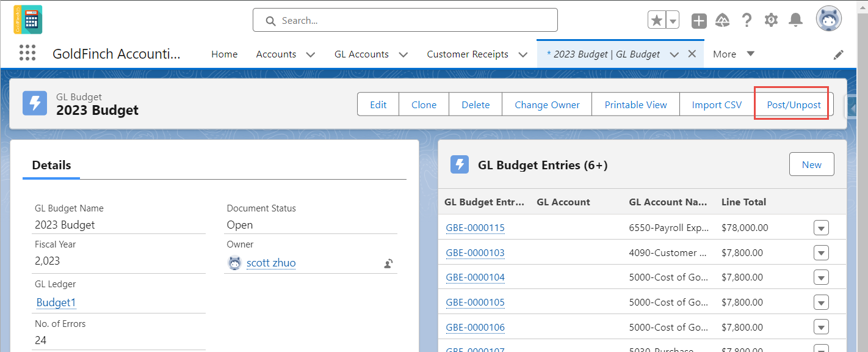Screen dimensions: 868x352
Task: Show row actions for GBE-0000106
Action: click(821, 327)
